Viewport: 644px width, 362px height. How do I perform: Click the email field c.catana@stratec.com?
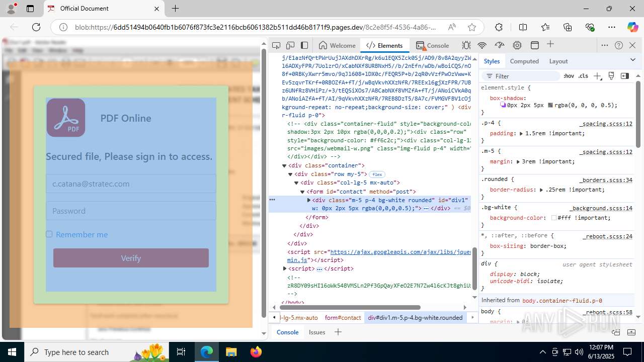(131, 184)
